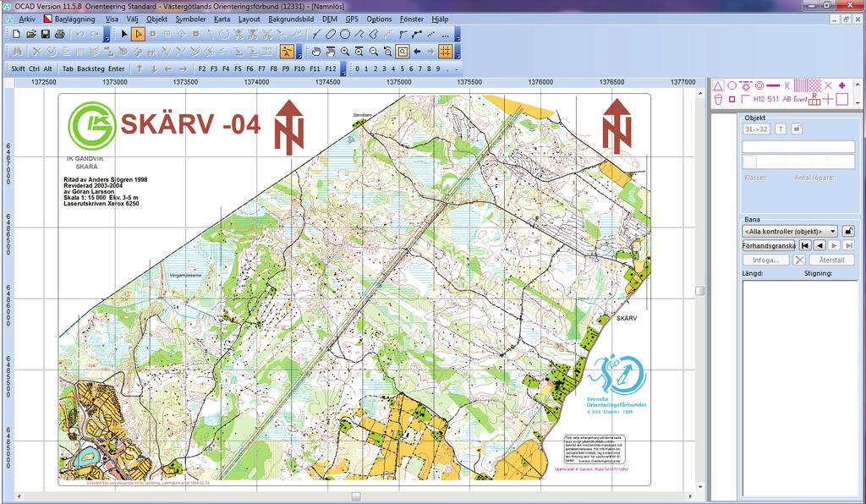The height and width of the screenshot is (504, 866).
Task: Click the Infoga button
Action: click(765, 260)
